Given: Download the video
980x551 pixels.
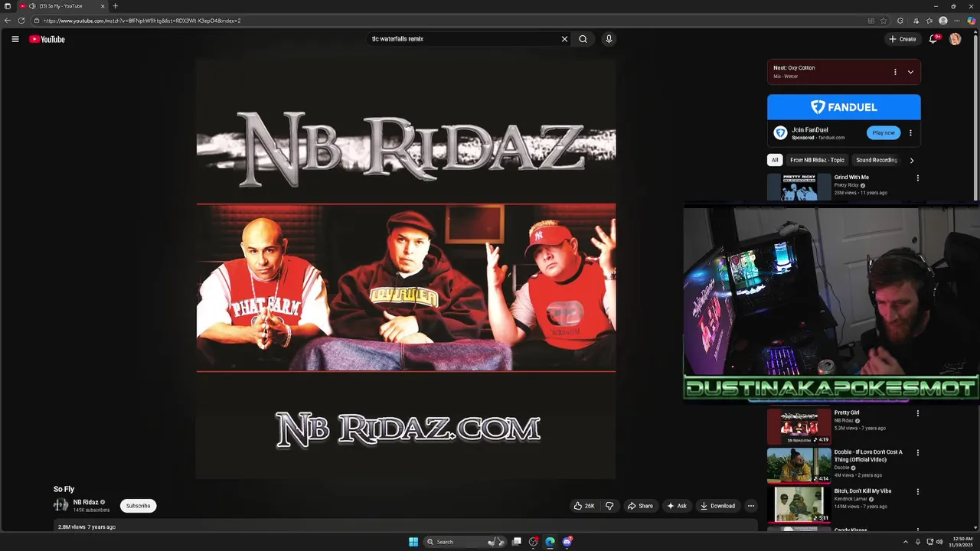Looking at the screenshot, I should 717,506.
